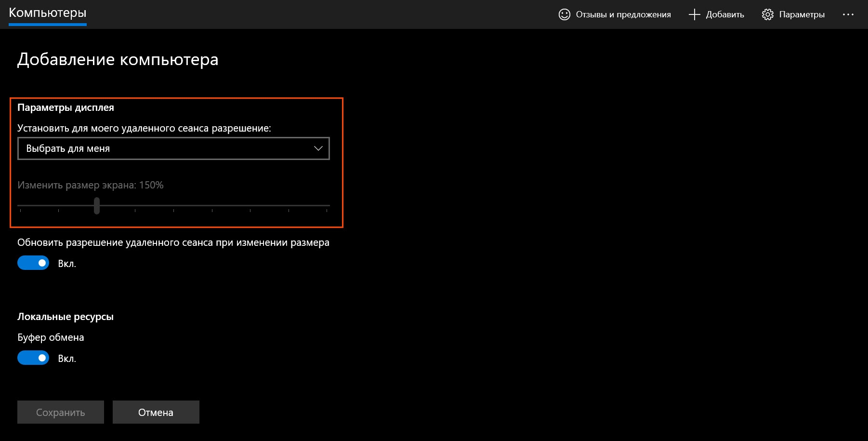Click the screen size slider handle at 150%
Image resolution: width=868 pixels, height=441 pixels.
[x=97, y=205]
